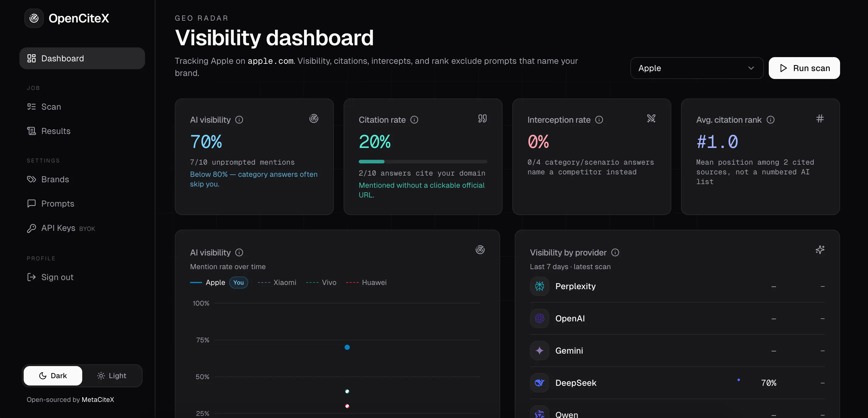Screen dimensions: 868x418
Task: Click the OpenAI provider icon
Action: pyautogui.click(x=540, y=318)
